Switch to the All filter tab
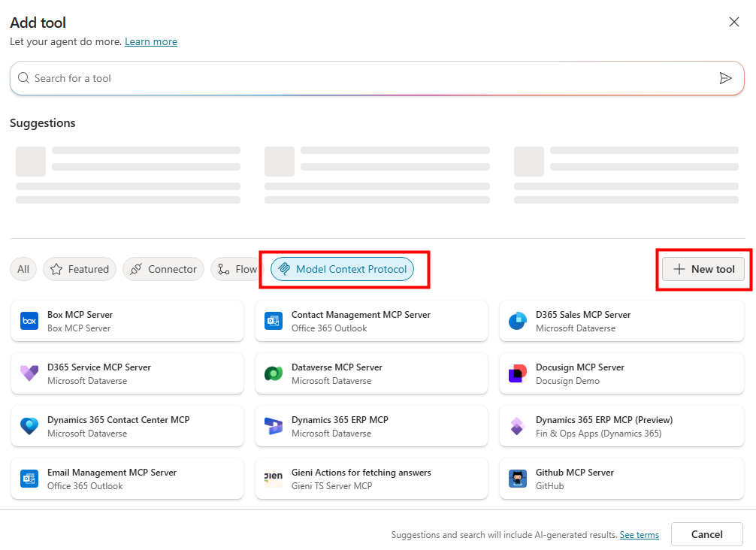The image size is (756, 550). (x=23, y=269)
